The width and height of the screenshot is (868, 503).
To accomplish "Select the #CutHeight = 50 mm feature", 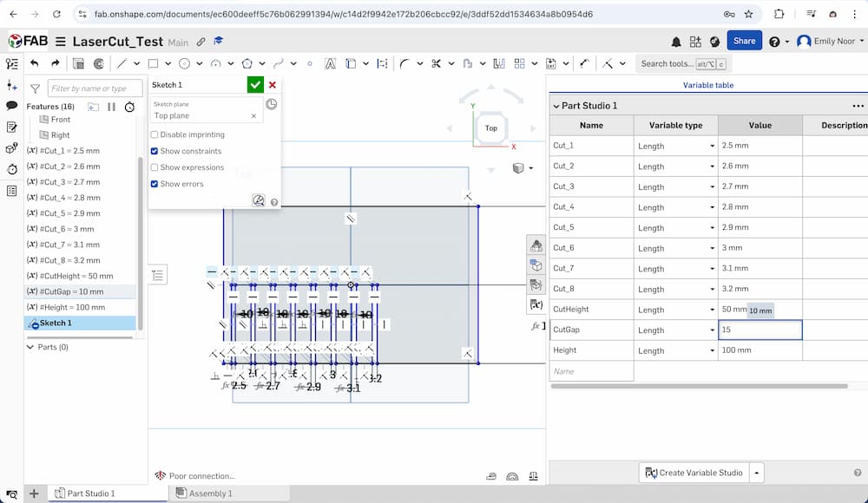I will 80,276.
